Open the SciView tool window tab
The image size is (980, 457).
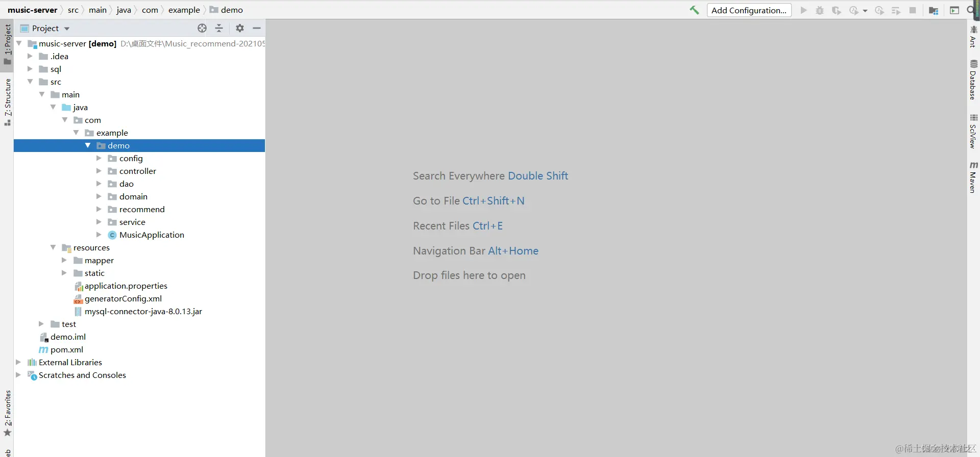tap(973, 131)
